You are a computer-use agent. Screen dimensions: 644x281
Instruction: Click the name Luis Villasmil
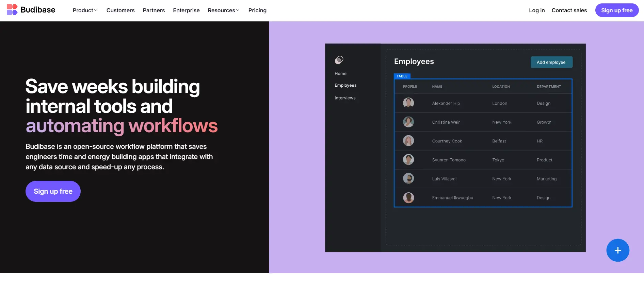pos(445,179)
